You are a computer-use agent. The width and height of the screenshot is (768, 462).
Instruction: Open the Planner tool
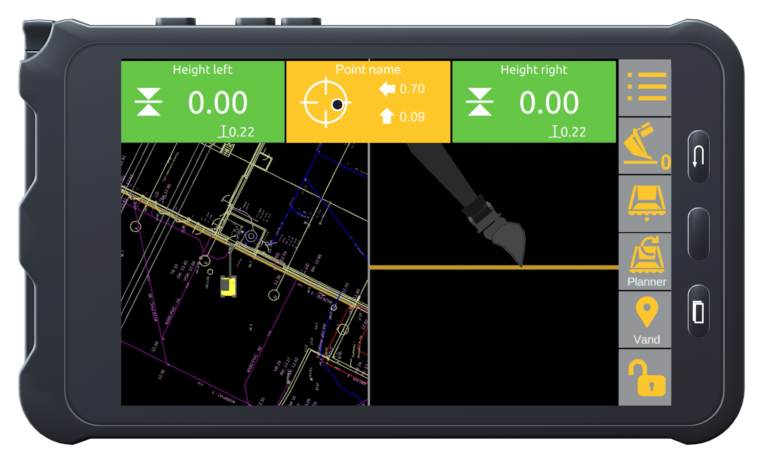click(645, 261)
